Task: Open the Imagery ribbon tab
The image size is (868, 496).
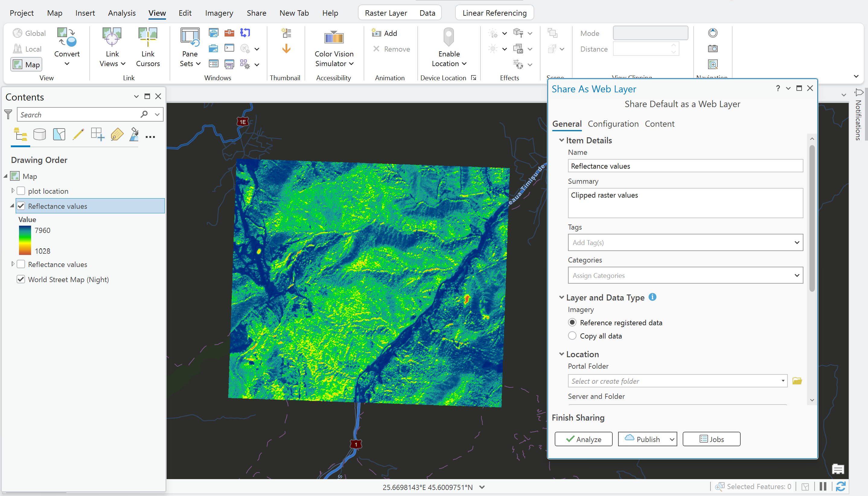Action: [x=219, y=13]
